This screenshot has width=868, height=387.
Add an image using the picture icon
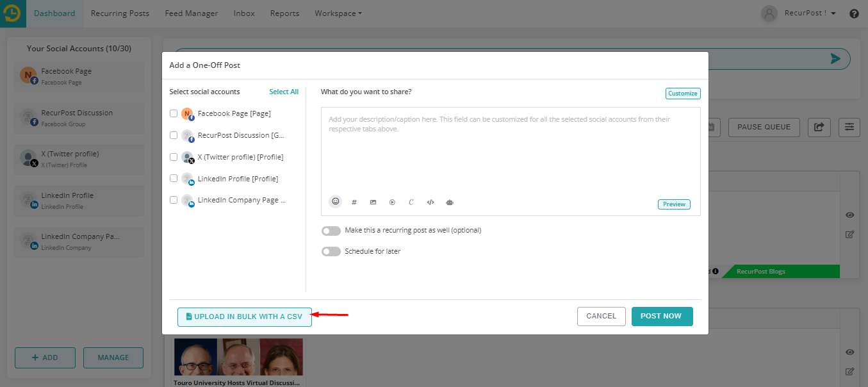click(x=373, y=202)
